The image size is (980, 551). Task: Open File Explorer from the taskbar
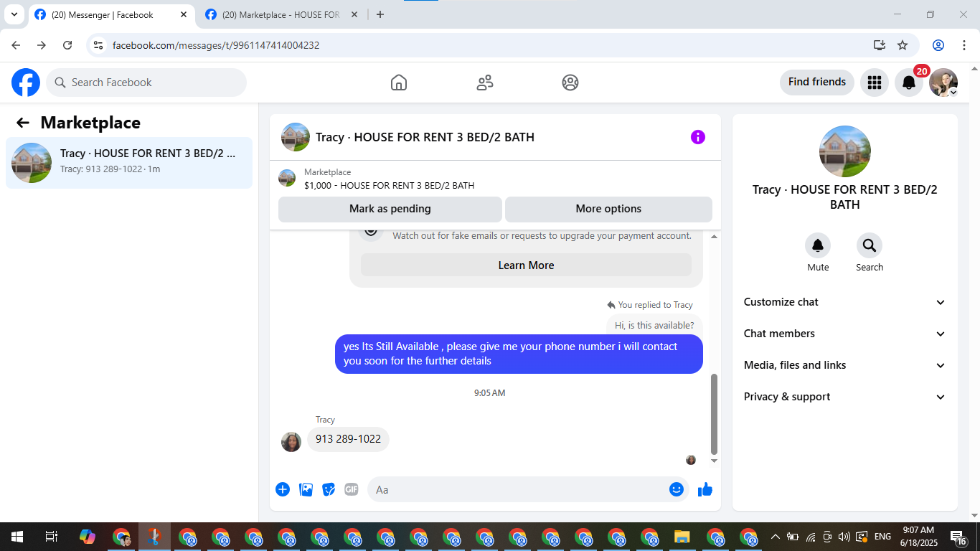point(682,537)
